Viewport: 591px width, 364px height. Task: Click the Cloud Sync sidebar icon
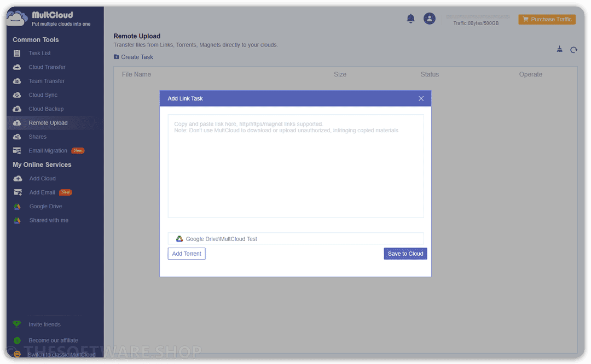point(17,95)
